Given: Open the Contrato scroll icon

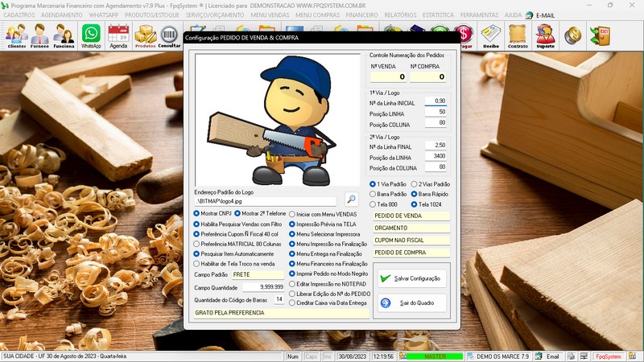Looking at the screenshot, I should tap(518, 35).
